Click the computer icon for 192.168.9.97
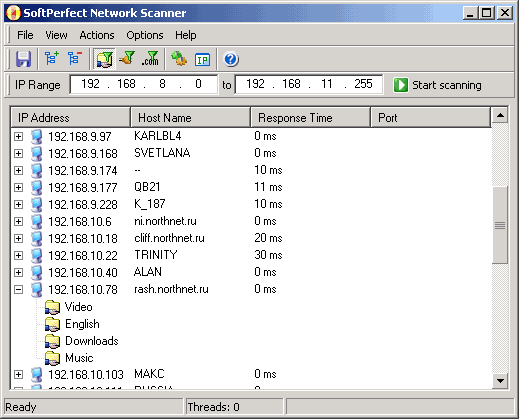 pyautogui.click(x=36, y=136)
